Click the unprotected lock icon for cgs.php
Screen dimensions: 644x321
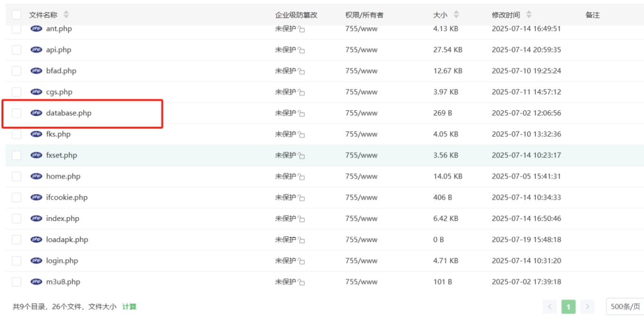point(301,92)
